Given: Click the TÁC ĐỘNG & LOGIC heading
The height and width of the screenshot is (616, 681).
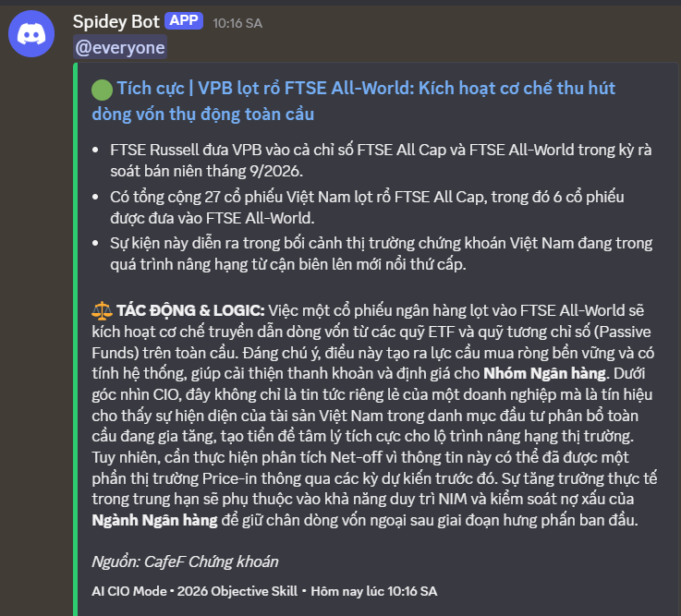Looking at the screenshot, I should (190, 310).
